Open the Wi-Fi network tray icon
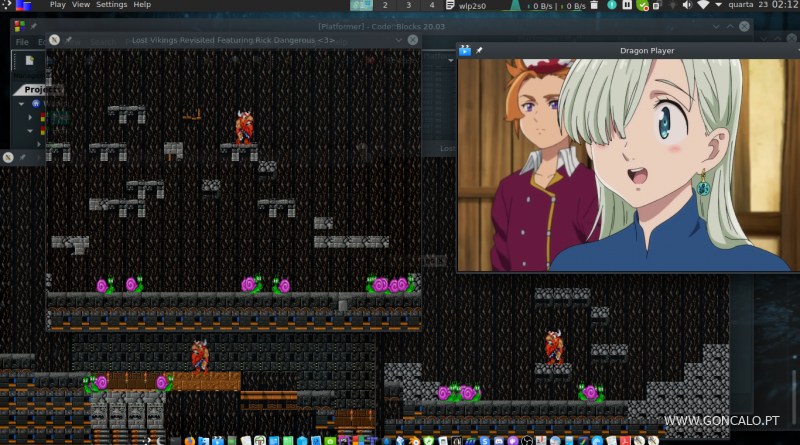The width and height of the screenshot is (800, 445). [x=703, y=6]
